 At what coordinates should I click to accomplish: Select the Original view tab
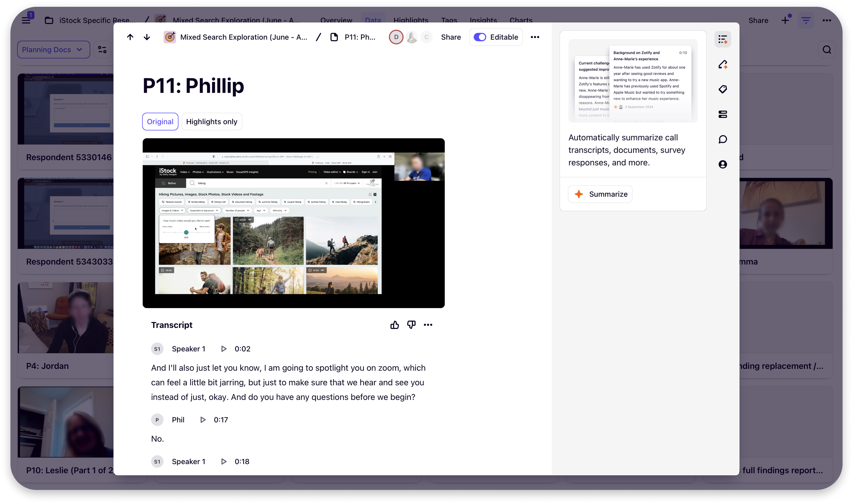point(160,122)
